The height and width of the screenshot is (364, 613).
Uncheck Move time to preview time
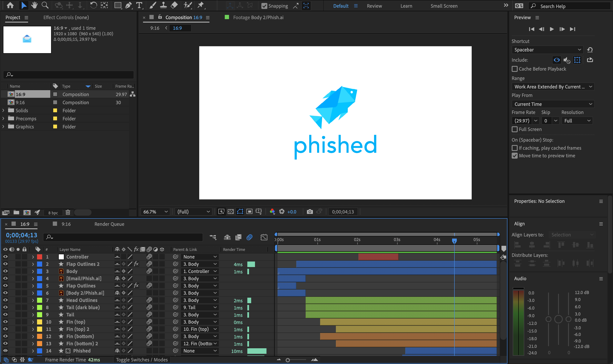pyautogui.click(x=514, y=156)
